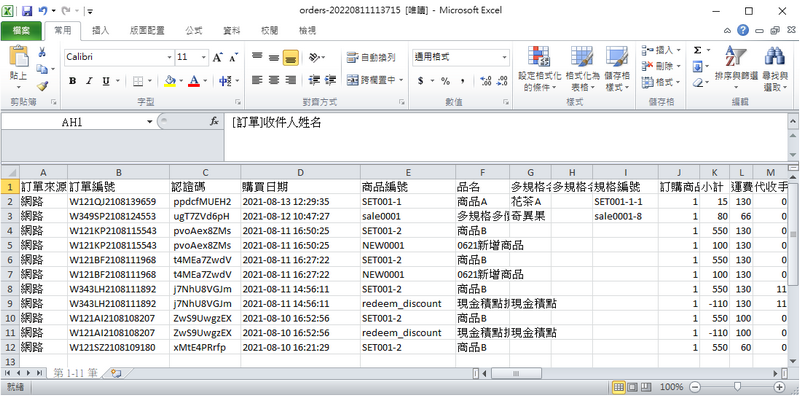Apply the red font color A
Image resolution: width=800 pixels, height=396 pixels.
[194, 81]
